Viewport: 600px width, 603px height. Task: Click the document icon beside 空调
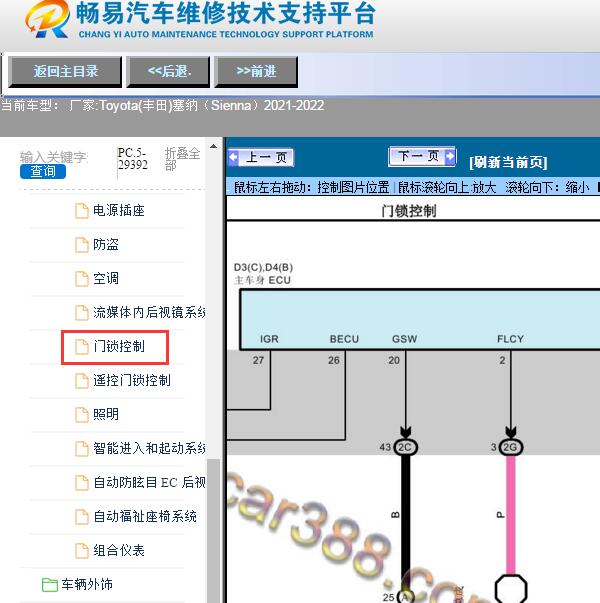coord(82,278)
